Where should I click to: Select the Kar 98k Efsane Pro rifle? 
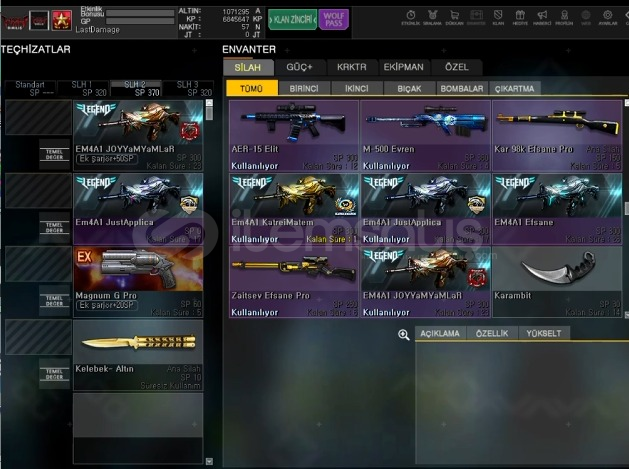tap(557, 136)
